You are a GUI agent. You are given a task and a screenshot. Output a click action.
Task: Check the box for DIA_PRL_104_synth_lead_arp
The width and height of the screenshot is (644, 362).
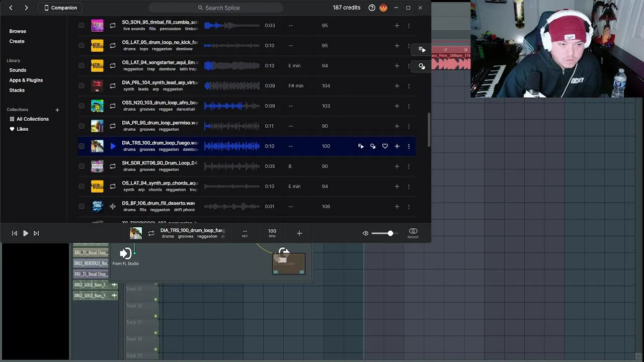pyautogui.click(x=82, y=85)
